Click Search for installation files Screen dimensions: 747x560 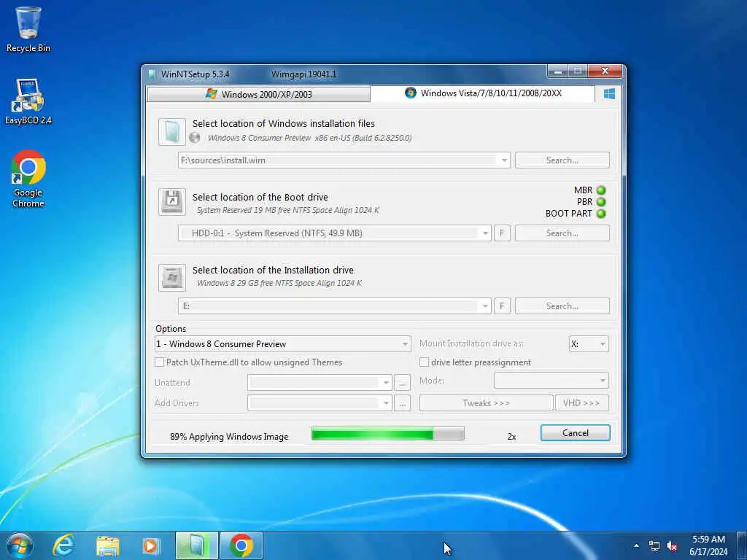[562, 160]
